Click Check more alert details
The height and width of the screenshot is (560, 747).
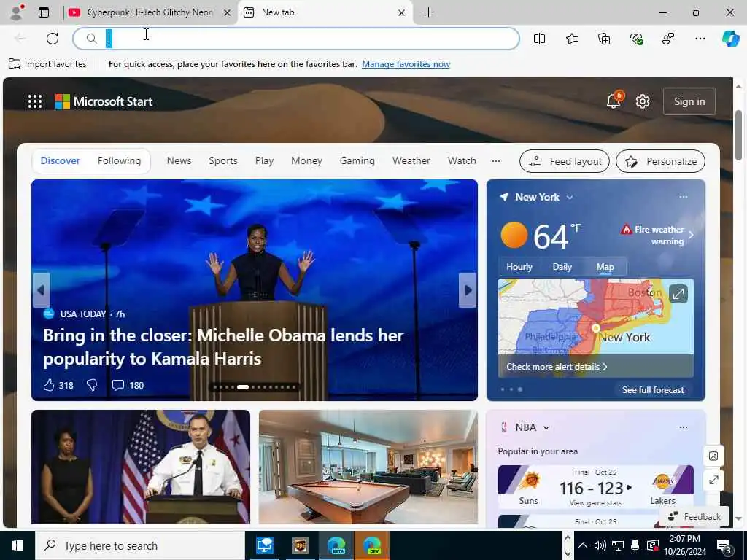[557, 367]
